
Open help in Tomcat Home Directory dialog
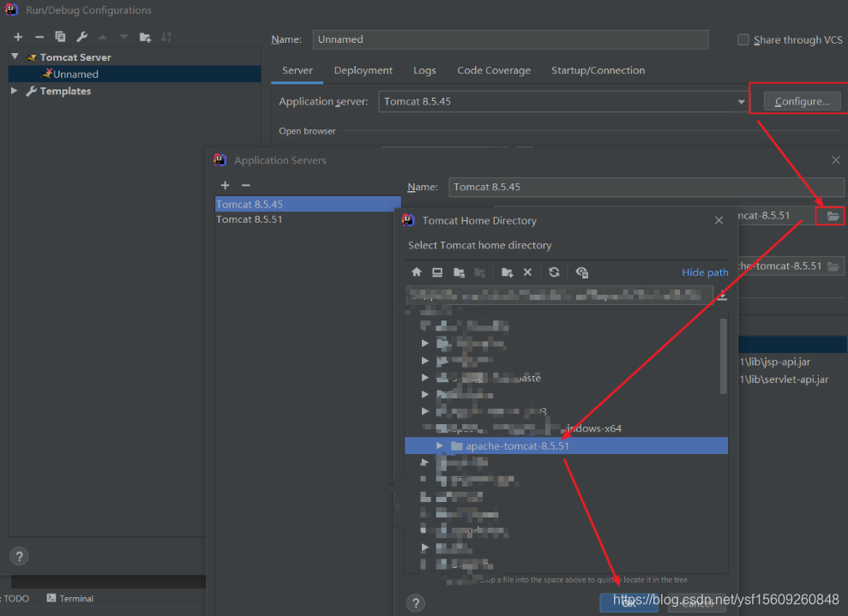point(415,603)
